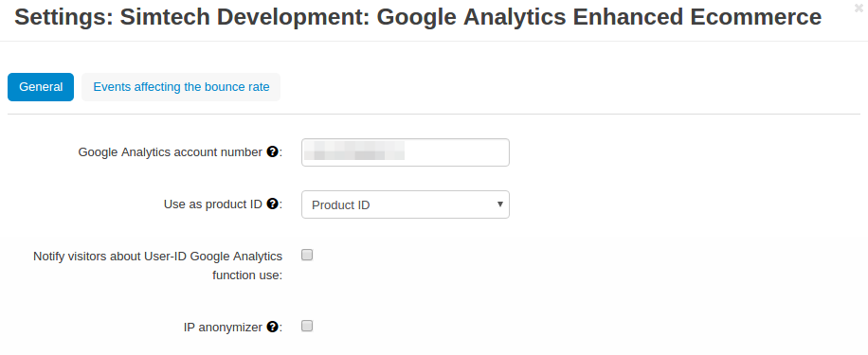View the IP anonymizer help icon
Image resolution: width=868 pixels, height=355 pixels.
272,327
